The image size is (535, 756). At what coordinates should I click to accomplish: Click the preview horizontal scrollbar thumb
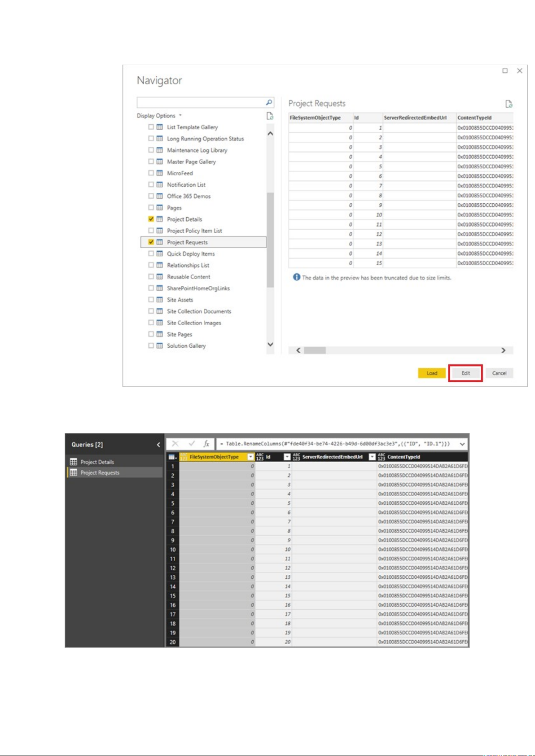click(315, 350)
